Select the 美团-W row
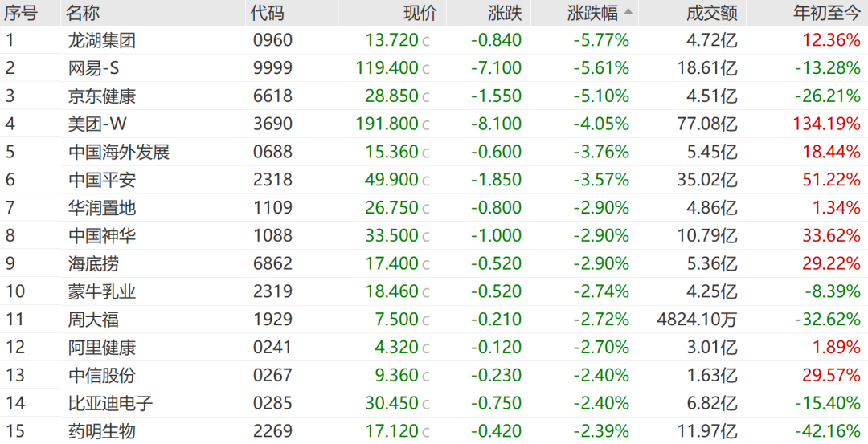 [x=434, y=124]
